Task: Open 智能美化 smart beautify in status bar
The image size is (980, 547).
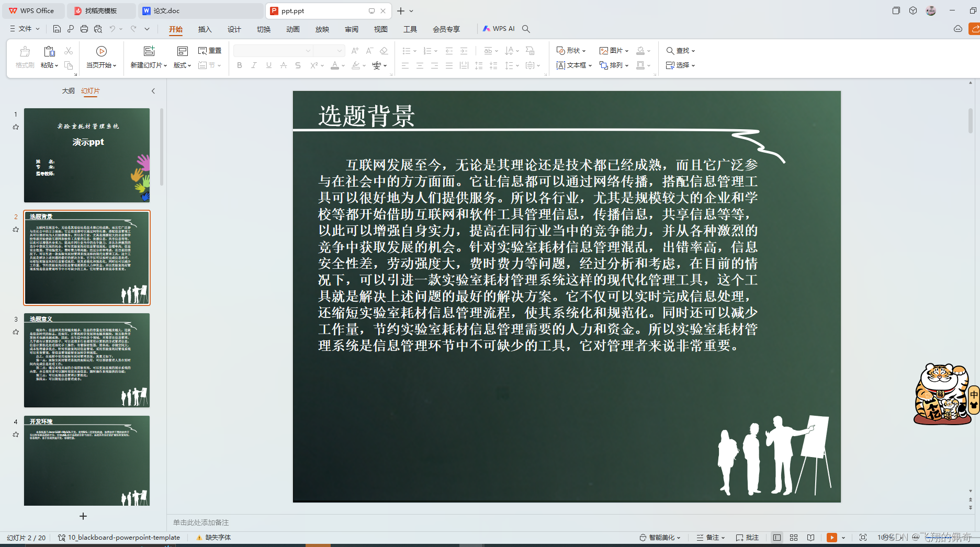Action: 660,538
